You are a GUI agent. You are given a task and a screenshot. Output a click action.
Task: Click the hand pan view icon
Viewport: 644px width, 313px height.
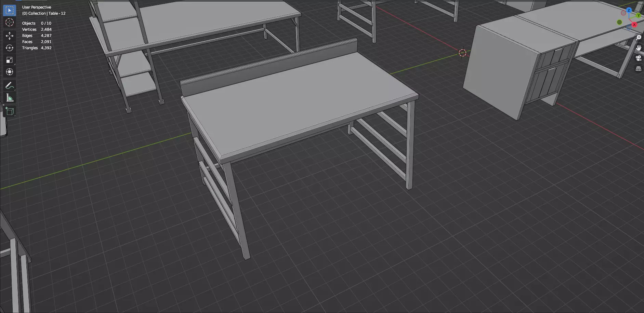point(639,48)
